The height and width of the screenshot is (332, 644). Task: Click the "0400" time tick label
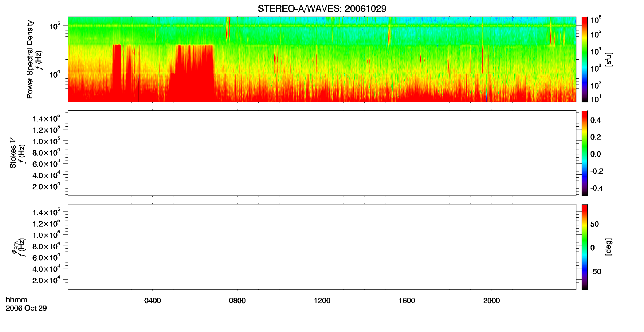pyautogui.click(x=152, y=301)
